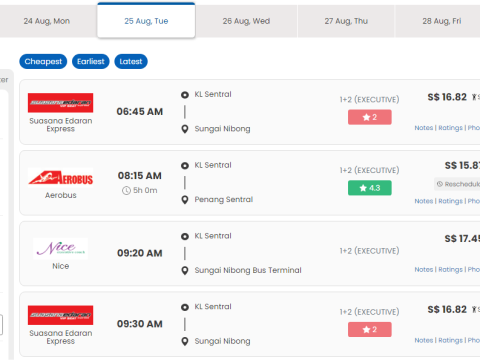Click the Penang Sentral destination pin icon

pos(185,200)
